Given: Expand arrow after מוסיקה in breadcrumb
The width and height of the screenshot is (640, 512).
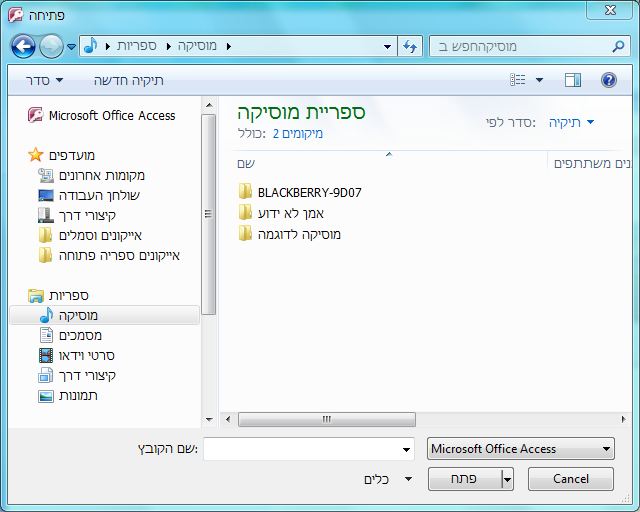Looking at the screenshot, I should pos(229,47).
